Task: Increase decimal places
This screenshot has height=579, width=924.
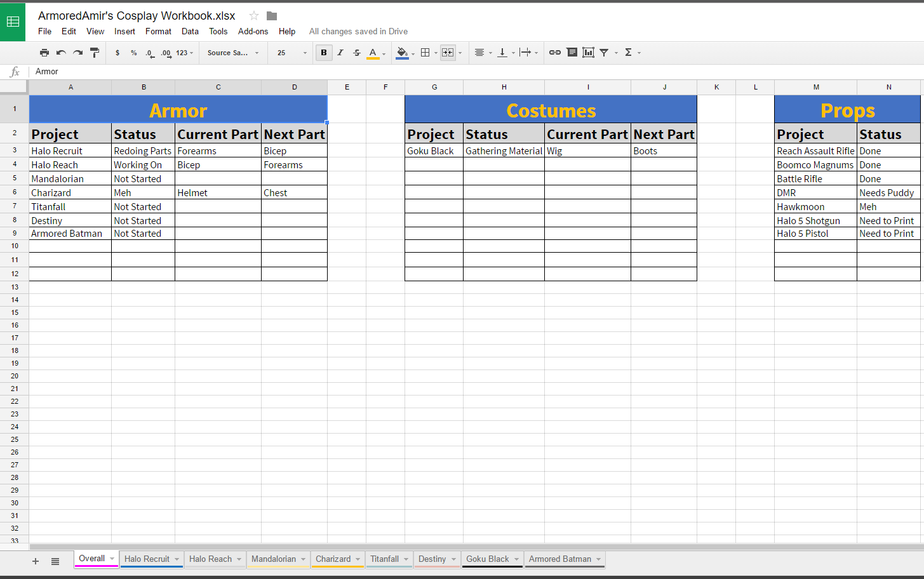Action: (166, 53)
